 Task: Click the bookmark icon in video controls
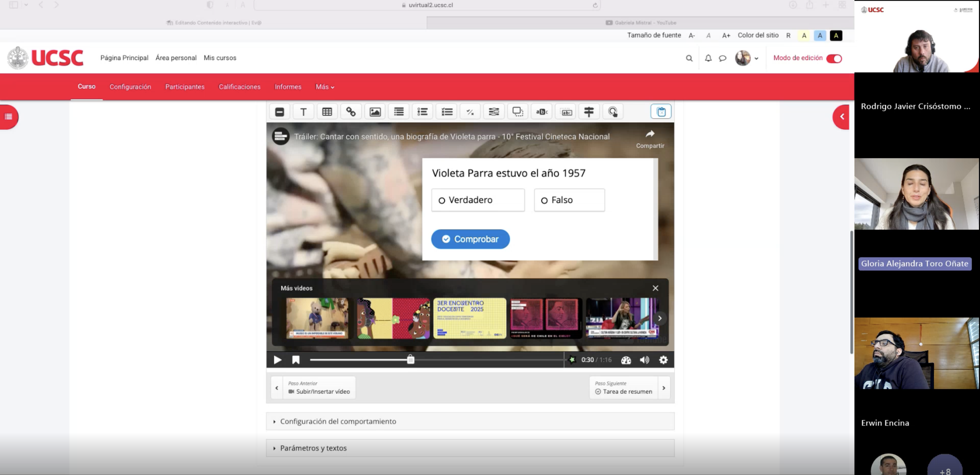296,360
